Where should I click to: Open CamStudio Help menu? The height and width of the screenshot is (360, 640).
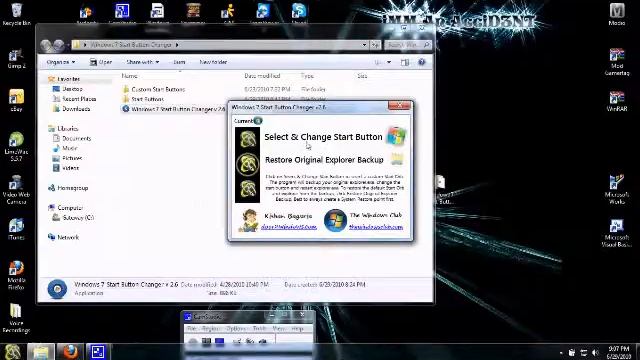[297, 328]
